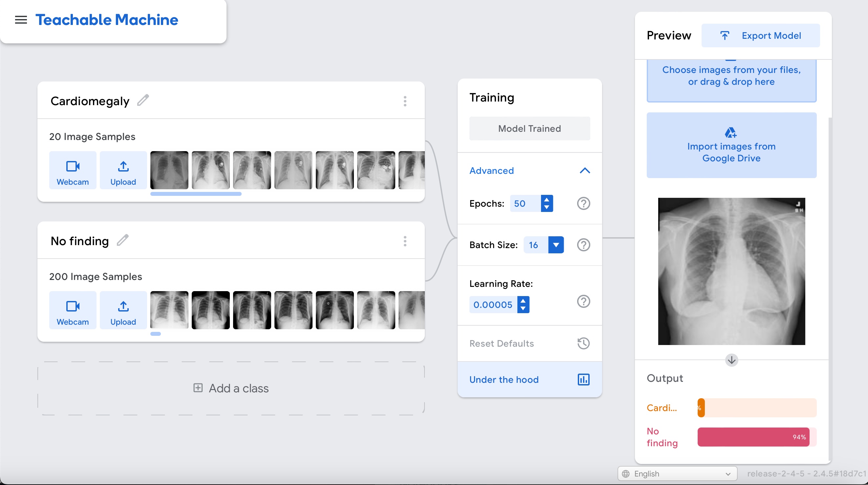The image size is (868, 485).
Task: Open the hamburger menu next to Teachable Machine
Action: click(x=21, y=20)
